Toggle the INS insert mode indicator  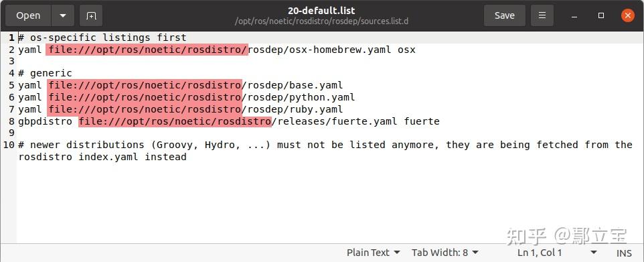point(624,253)
